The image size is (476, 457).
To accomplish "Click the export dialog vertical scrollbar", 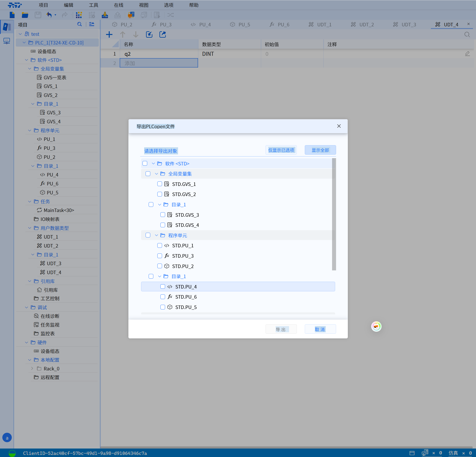I will coord(334,214).
